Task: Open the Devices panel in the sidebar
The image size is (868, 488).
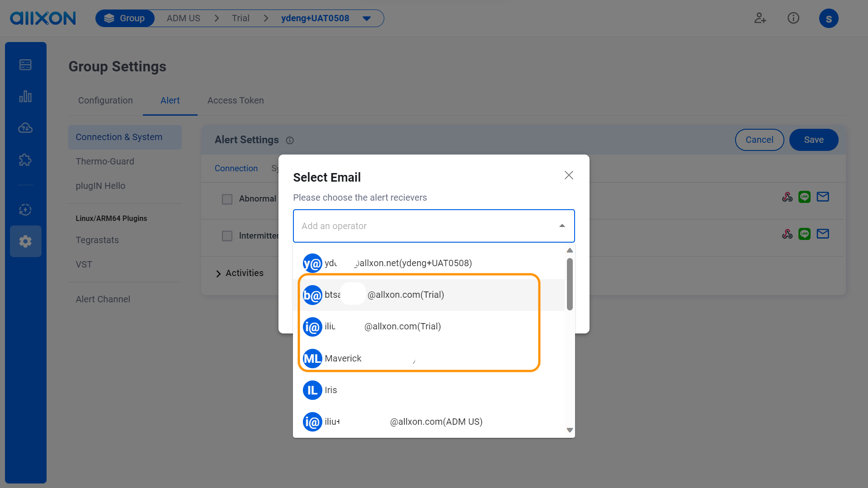Action: coord(25,65)
